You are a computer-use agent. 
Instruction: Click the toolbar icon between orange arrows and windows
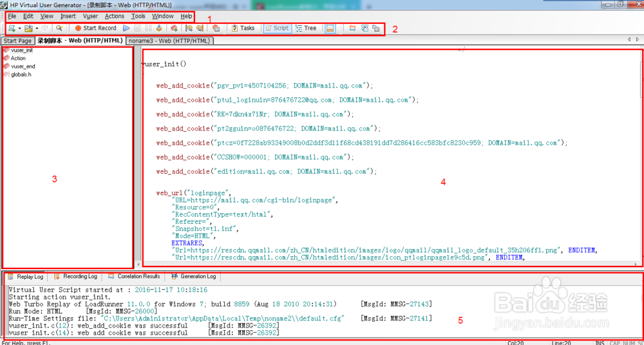(365, 28)
